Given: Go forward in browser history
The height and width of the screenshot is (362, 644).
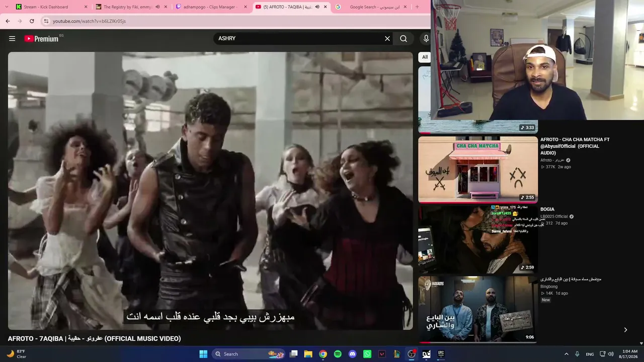Looking at the screenshot, I should (20, 21).
